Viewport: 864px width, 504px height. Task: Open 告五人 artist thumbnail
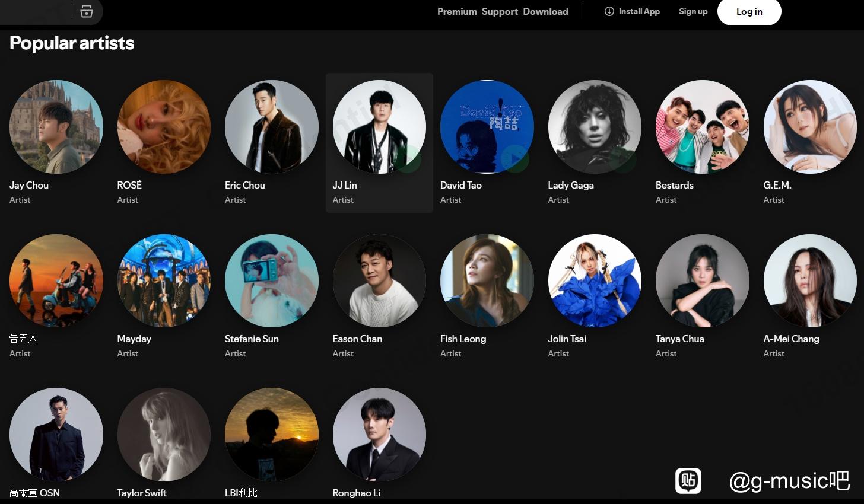(56, 280)
